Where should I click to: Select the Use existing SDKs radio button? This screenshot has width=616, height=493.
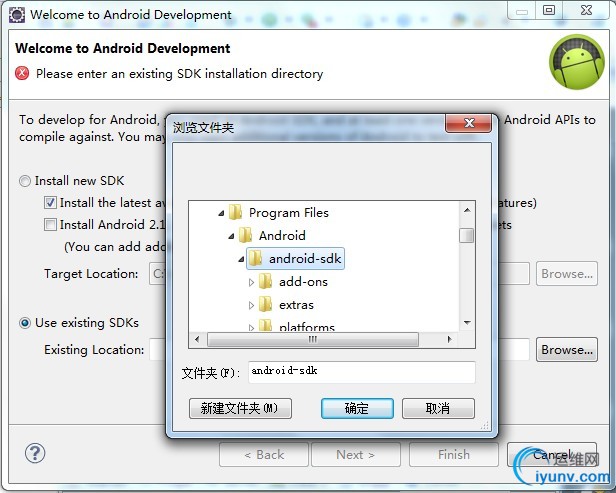(x=25, y=323)
